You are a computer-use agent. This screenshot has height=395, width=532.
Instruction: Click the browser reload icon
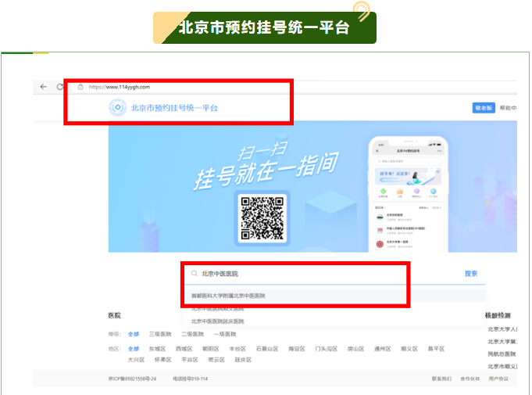60,87
